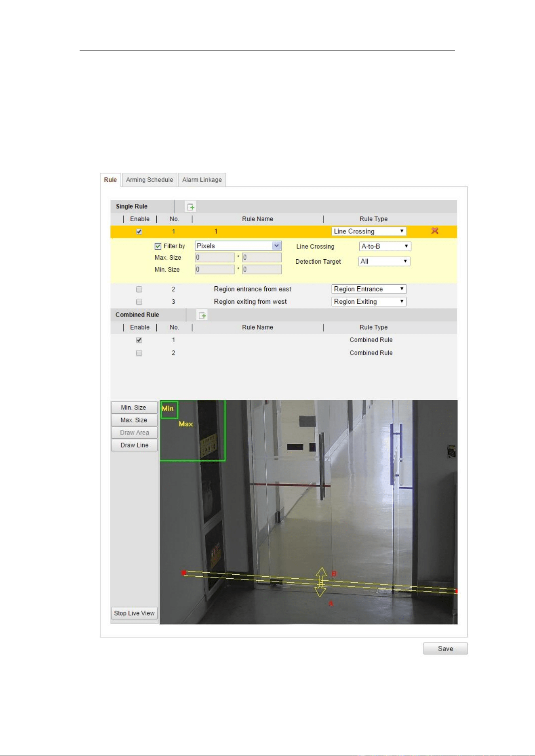Image resolution: width=535 pixels, height=756 pixels.
Task: Enable combined rule 2 checkbox
Action: pos(139,353)
